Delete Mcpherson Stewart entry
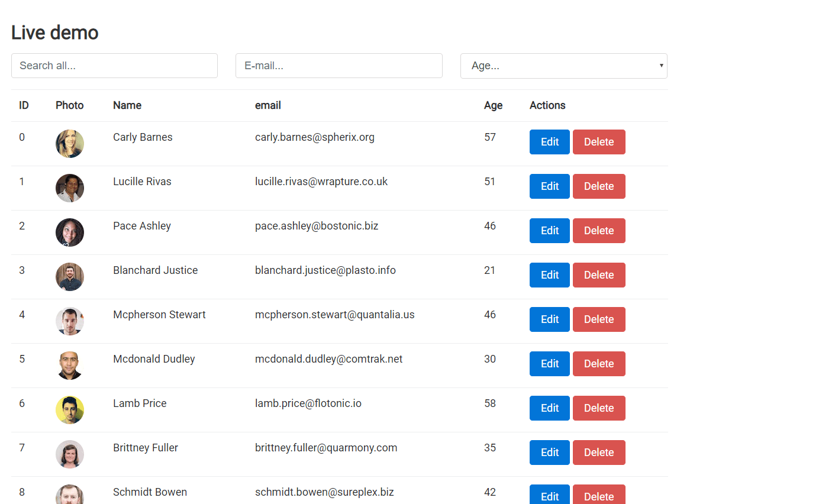 pos(599,319)
